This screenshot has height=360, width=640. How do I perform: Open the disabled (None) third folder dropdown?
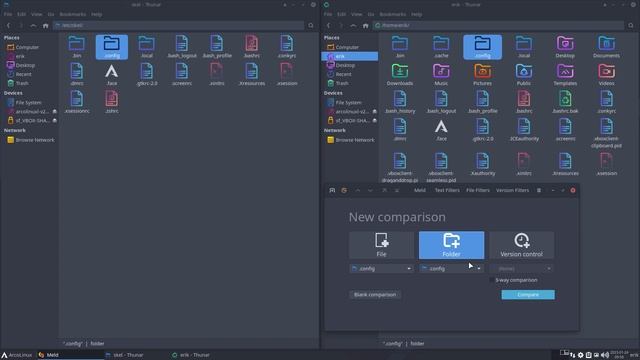click(522, 269)
